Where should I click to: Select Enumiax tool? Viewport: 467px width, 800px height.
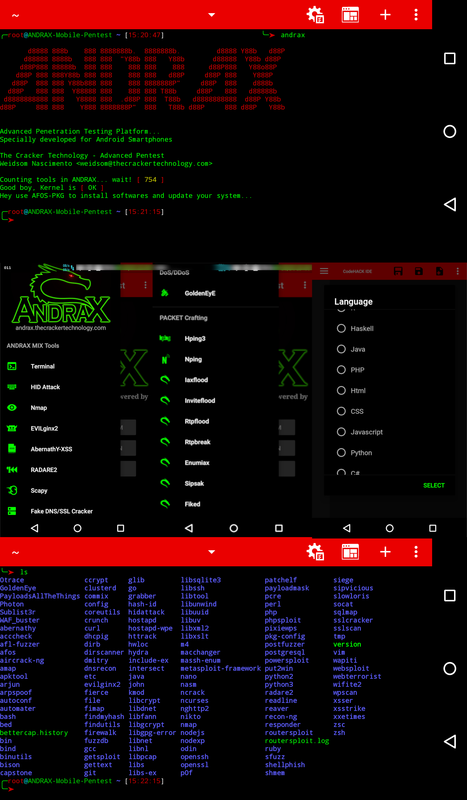click(x=196, y=463)
